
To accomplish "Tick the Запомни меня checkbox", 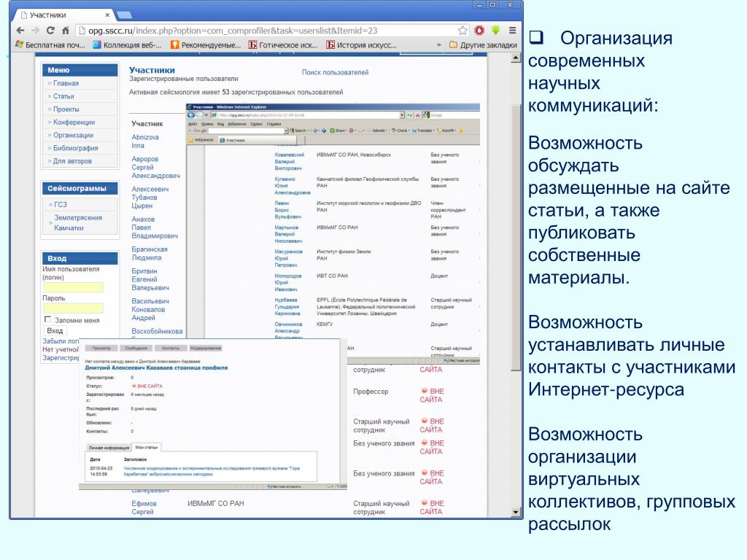I will tap(47, 319).
